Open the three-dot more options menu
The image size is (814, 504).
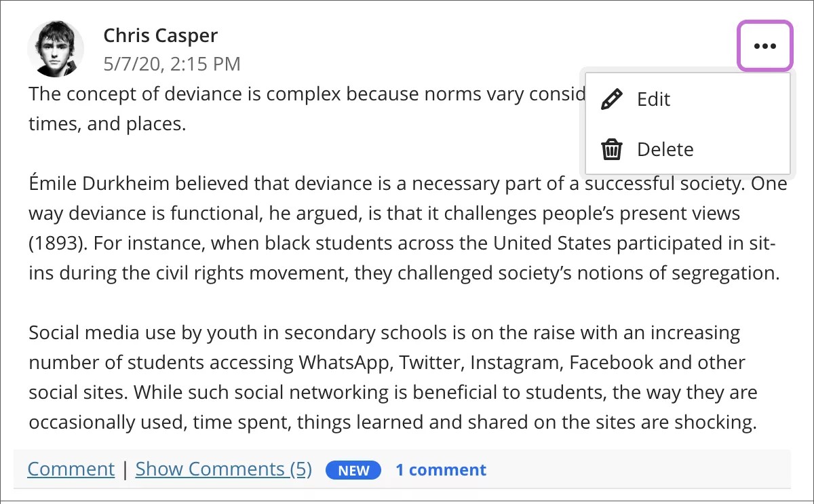click(764, 46)
